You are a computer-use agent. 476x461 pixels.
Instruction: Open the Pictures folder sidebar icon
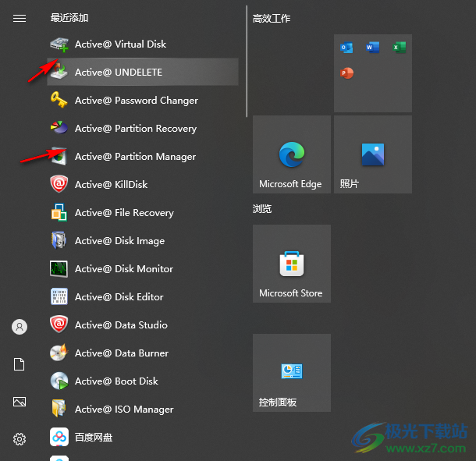pyautogui.click(x=20, y=402)
